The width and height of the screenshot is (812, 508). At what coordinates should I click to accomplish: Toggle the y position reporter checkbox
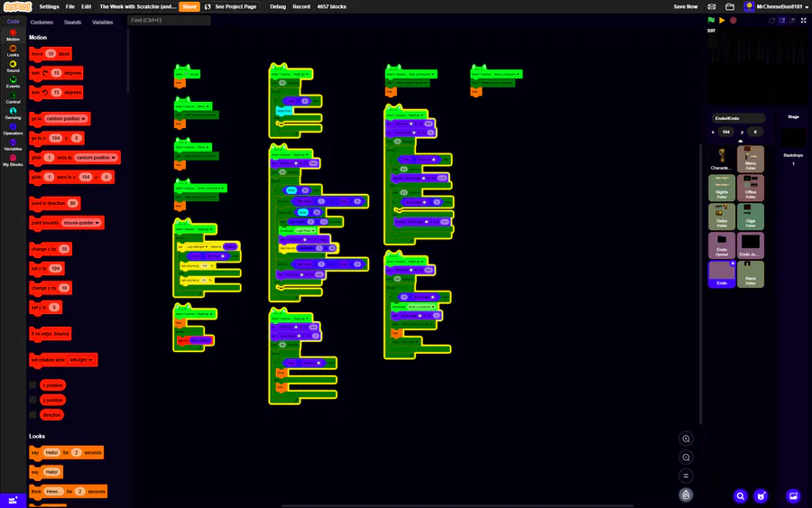[x=32, y=400]
